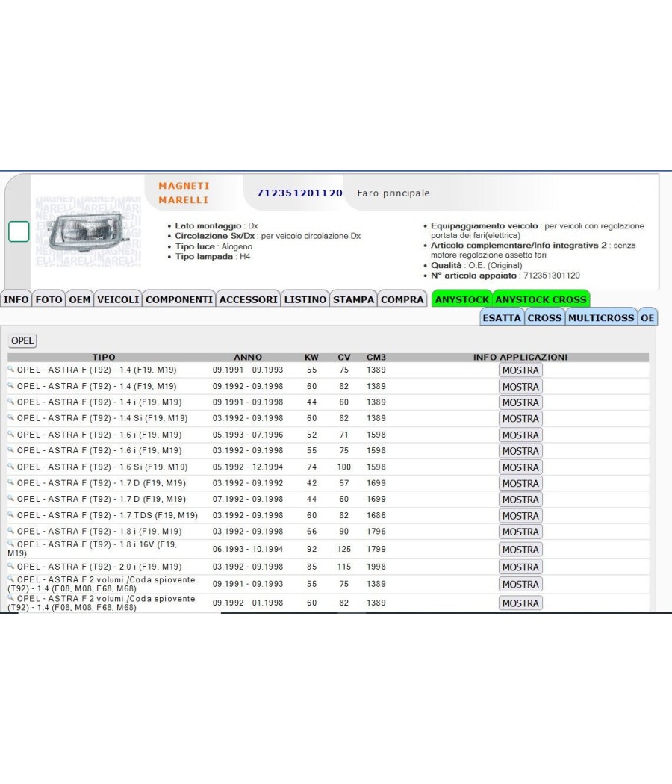The image size is (672, 784).
Task: Click the part number 712351201120
Action: click(x=300, y=193)
